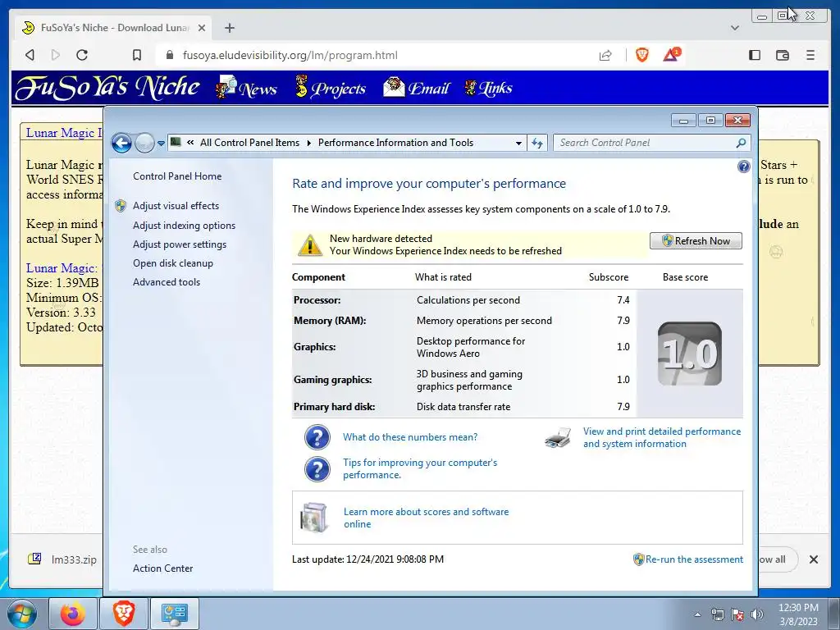The height and width of the screenshot is (630, 840).
Task: Click Learn more about scores and software online
Action: pos(427,518)
